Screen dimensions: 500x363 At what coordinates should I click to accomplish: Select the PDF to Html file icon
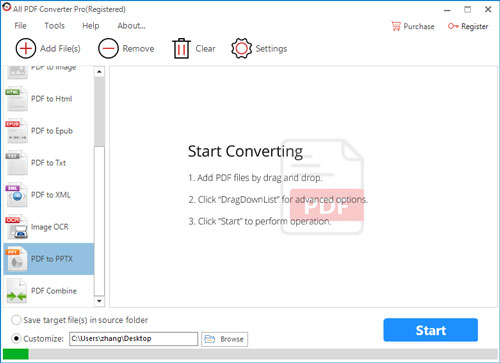click(x=16, y=99)
